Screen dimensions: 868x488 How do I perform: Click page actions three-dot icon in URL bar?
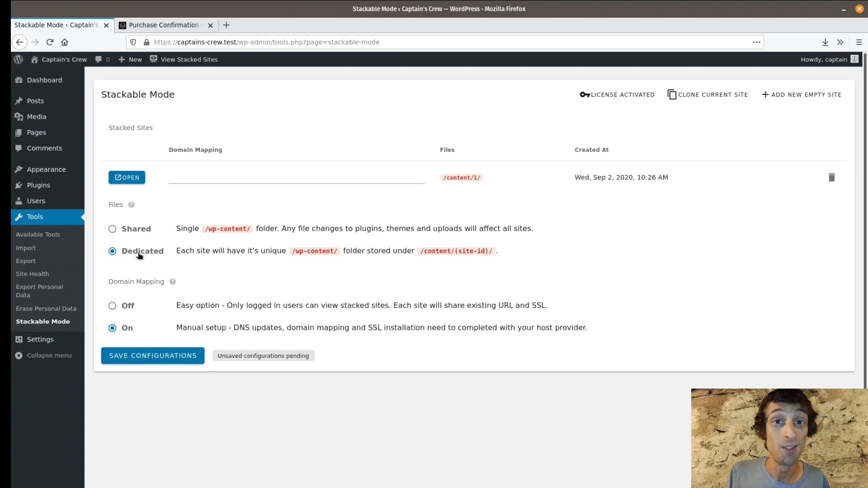pos(756,42)
